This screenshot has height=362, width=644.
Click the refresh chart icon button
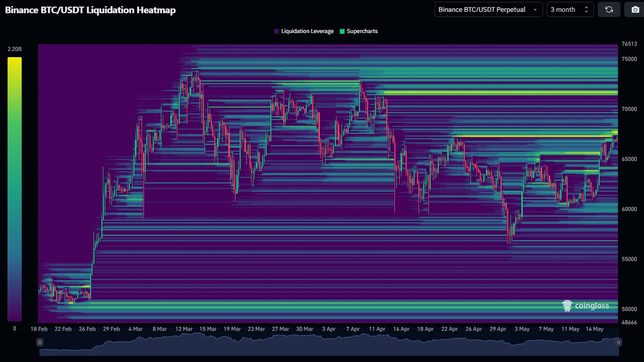[x=609, y=9]
